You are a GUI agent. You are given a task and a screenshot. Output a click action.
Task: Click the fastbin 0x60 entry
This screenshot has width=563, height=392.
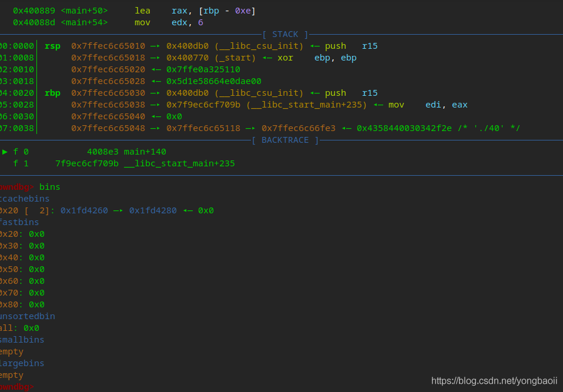click(22, 281)
